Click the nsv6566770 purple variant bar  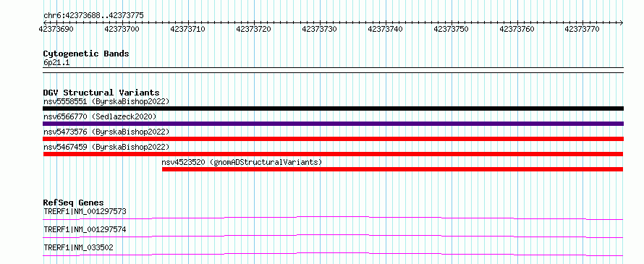pyautogui.click(x=333, y=124)
